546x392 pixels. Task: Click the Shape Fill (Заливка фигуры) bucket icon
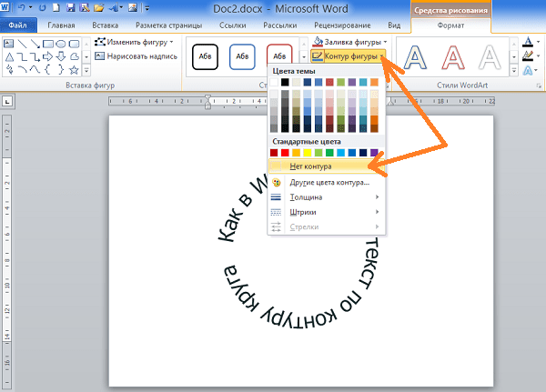coord(316,42)
